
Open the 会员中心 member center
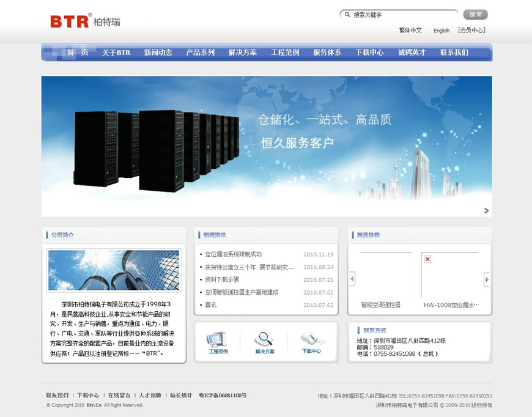click(471, 30)
